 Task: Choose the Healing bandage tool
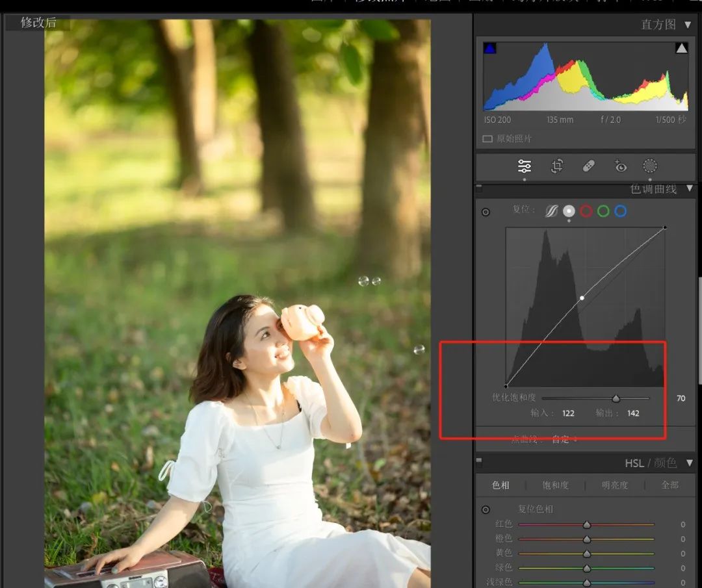pyautogui.click(x=588, y=166)
